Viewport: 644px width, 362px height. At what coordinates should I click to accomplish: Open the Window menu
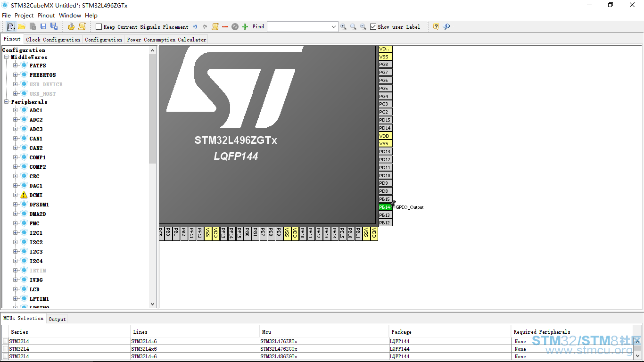pos(70,16)
